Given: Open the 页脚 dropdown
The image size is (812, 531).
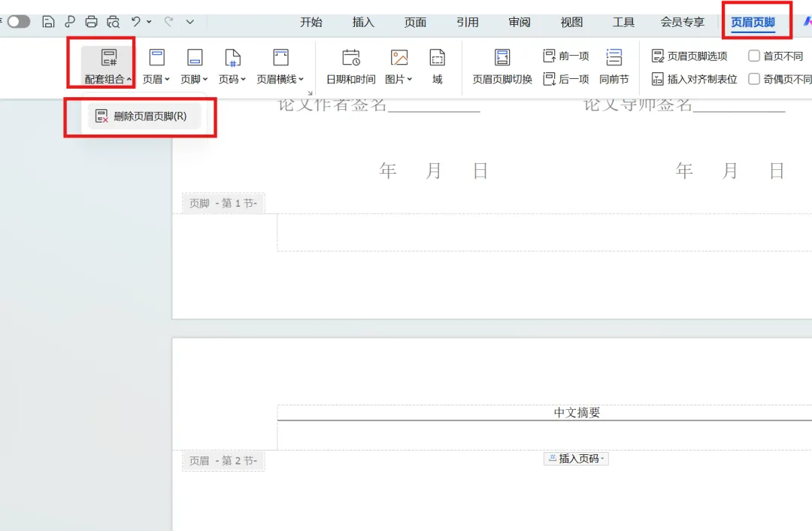Looking at the screenshot, I should click(194, 65).
